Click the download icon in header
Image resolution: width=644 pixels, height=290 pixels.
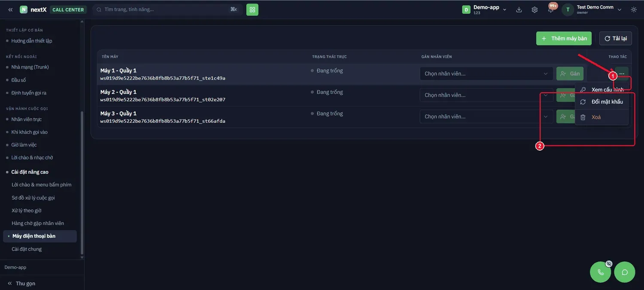point(519,9)
